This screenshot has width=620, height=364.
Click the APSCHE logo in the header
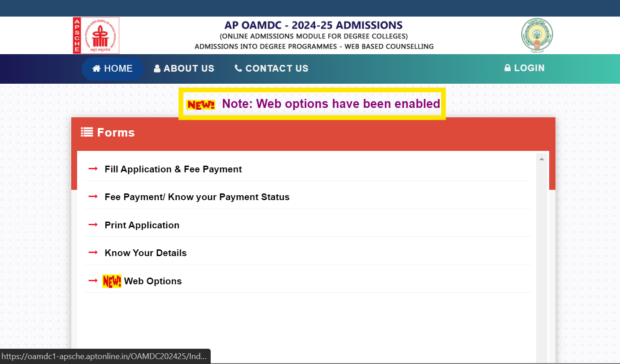coord(96,35)
